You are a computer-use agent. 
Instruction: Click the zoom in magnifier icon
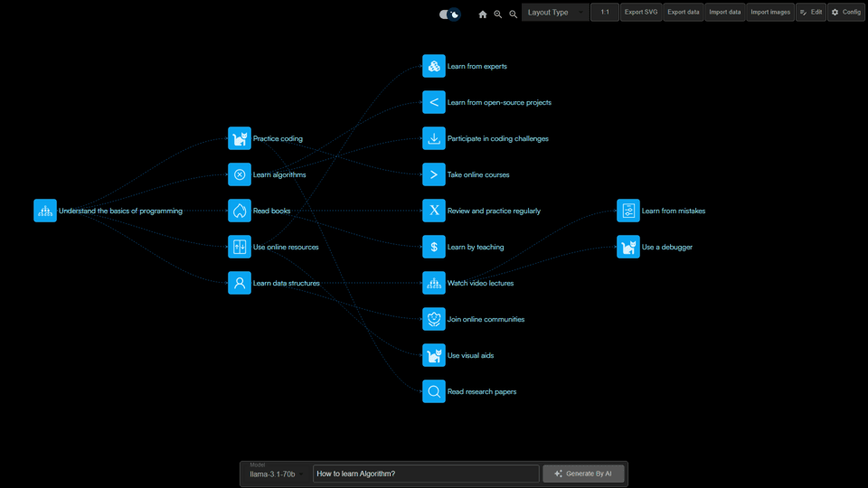[x=498, y=14]
